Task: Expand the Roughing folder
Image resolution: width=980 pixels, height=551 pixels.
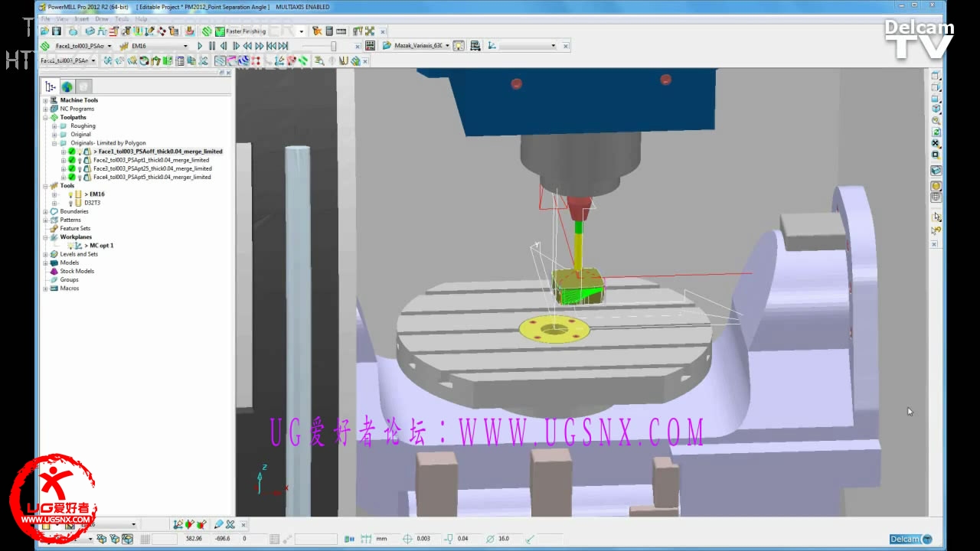Action: tap(54, 126)
